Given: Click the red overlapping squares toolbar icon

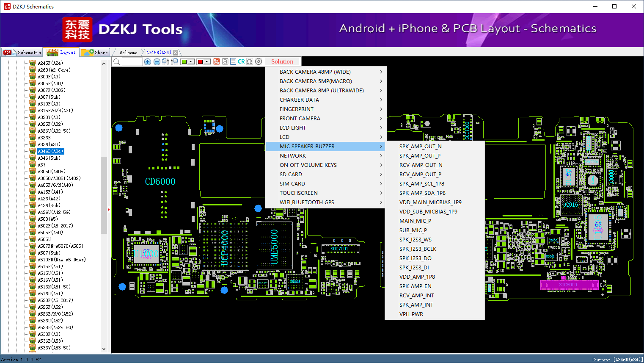Looking at the screenshot, I should click(217, 61).
